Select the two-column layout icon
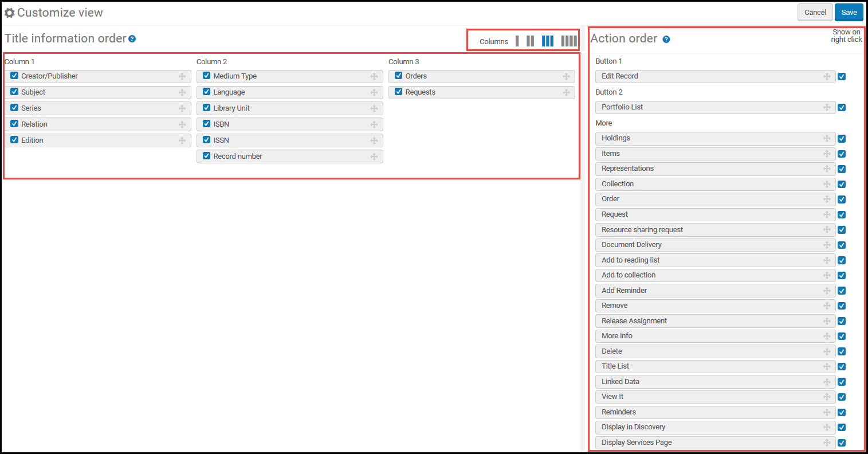The width and height of the screenshot is (868, 454). click(531, 41)
